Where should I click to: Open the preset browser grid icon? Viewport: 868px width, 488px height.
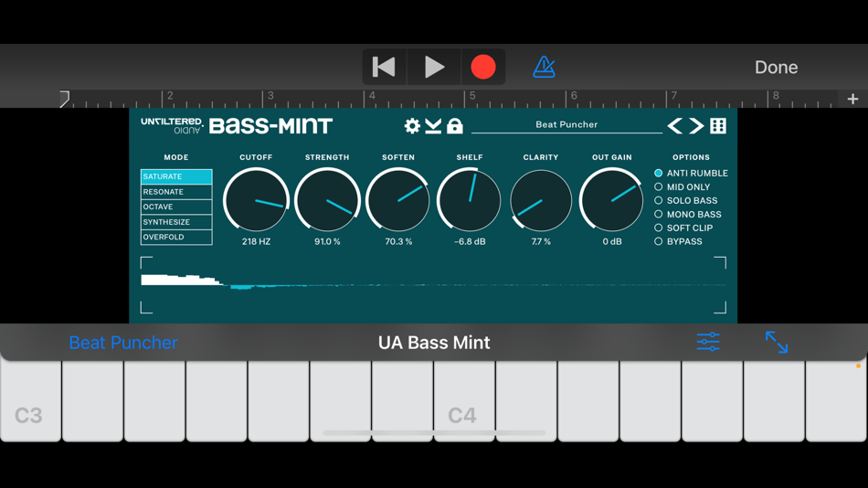point(718,126)
